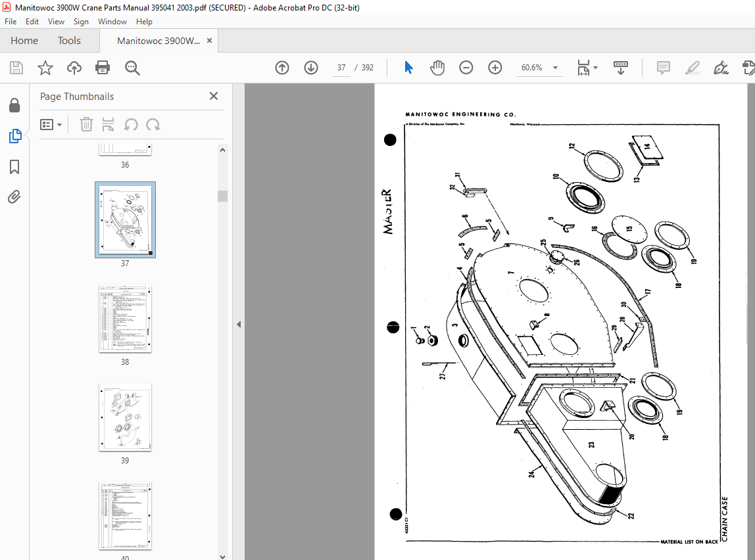Screen dimensions: 755x560
Task: Add a sticky note comment
Action: click(x=664, y=68)
